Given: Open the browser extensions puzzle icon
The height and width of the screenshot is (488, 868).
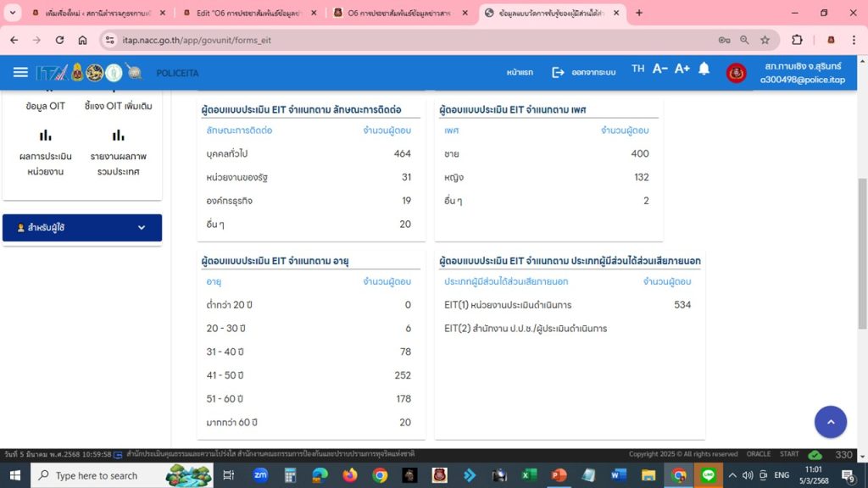Looking at the screenshot, I should tap(797, 40).
